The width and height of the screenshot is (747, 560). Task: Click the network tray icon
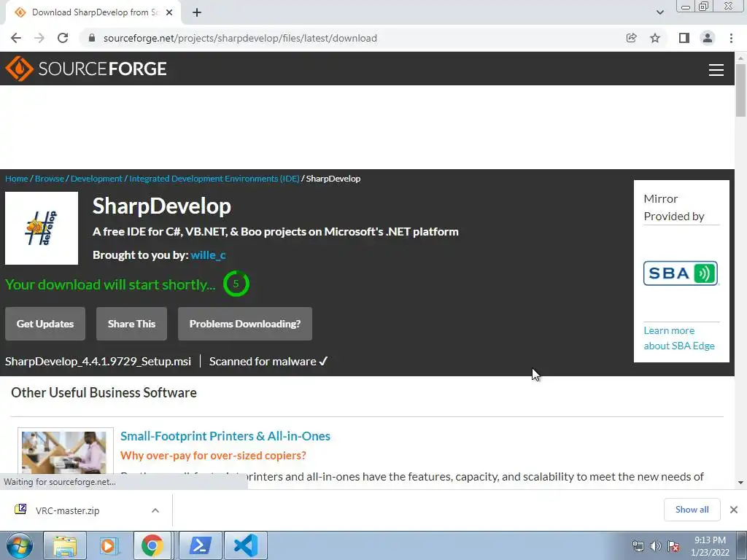click(638, 546)
